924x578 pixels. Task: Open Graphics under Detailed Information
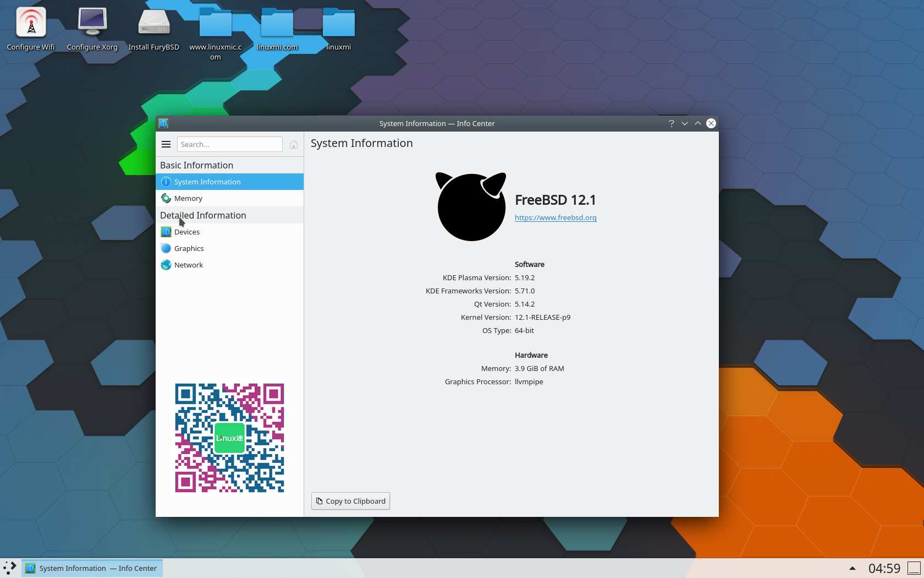(x=229, y=248)
